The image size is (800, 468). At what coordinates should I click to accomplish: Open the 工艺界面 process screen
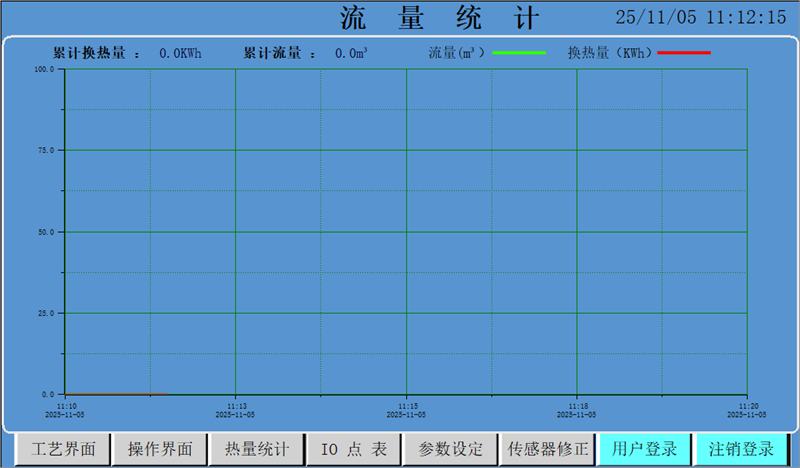click(64, 449)
